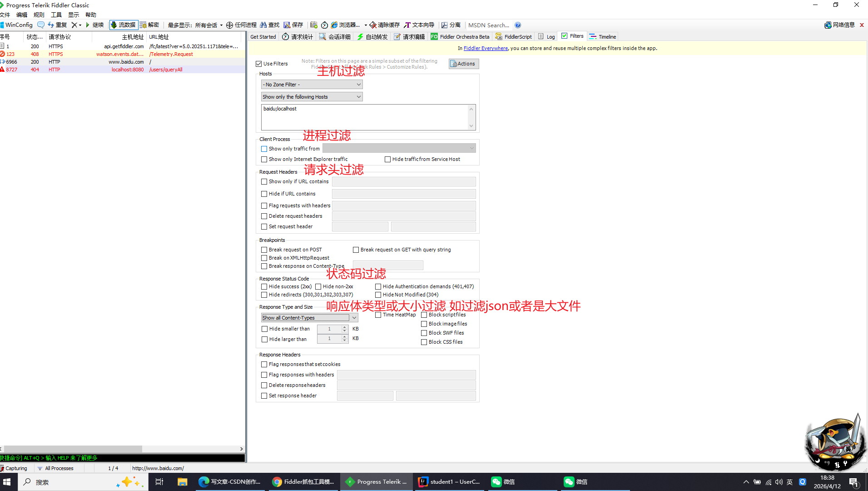Open 查找 find with binoculars icon
The height and width of the screenshot is (491, 868).
coord(270,25)
